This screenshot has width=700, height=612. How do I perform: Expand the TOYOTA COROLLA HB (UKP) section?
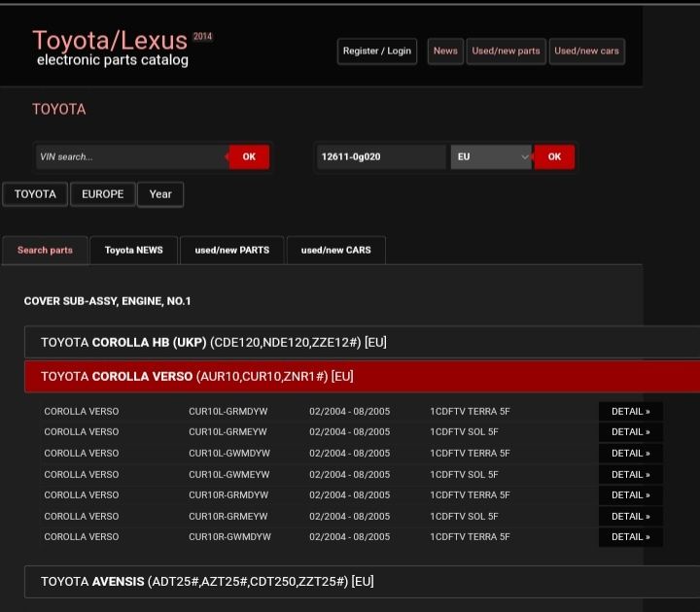point(362,342)
